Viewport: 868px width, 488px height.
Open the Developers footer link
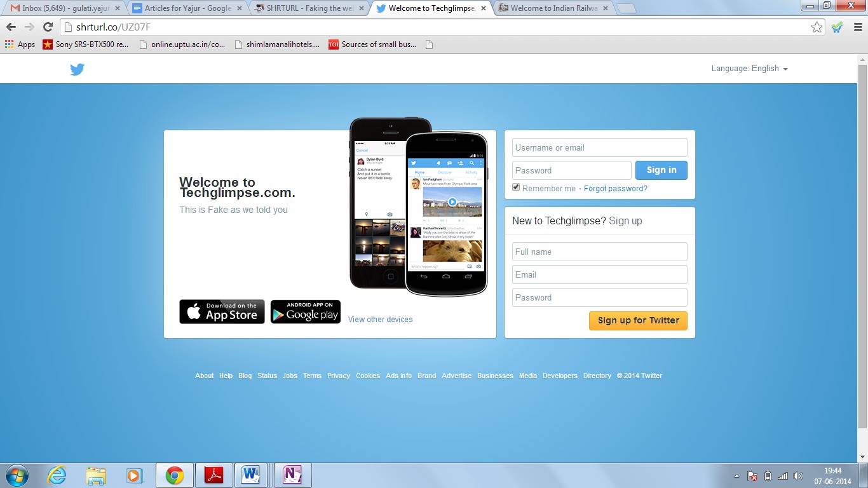[x=560, y=376]
